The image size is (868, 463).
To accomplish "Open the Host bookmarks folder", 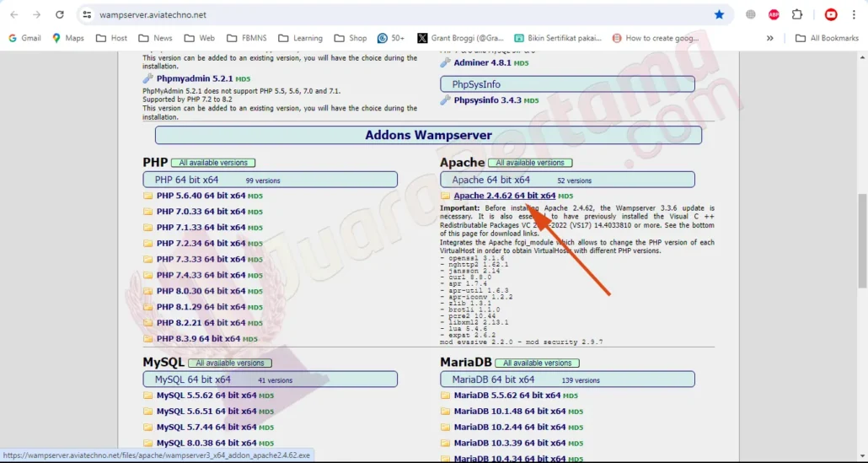I will point(111,38).
